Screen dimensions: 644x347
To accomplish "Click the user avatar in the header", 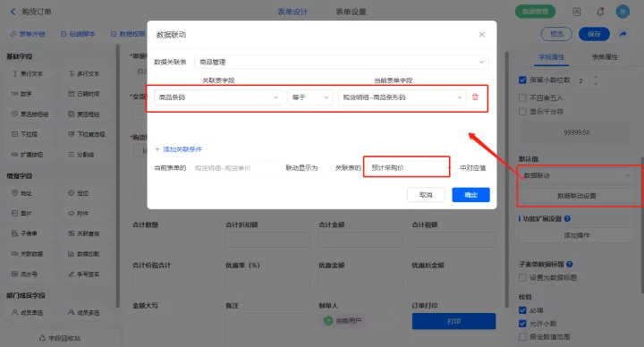I will [623, 12].
